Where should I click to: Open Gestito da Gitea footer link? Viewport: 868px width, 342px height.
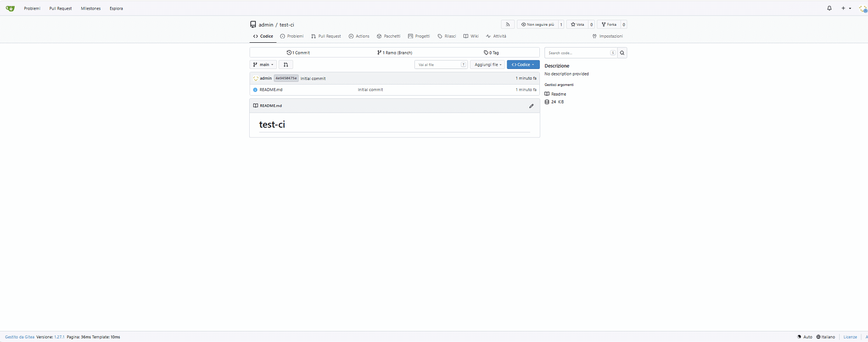20,337
